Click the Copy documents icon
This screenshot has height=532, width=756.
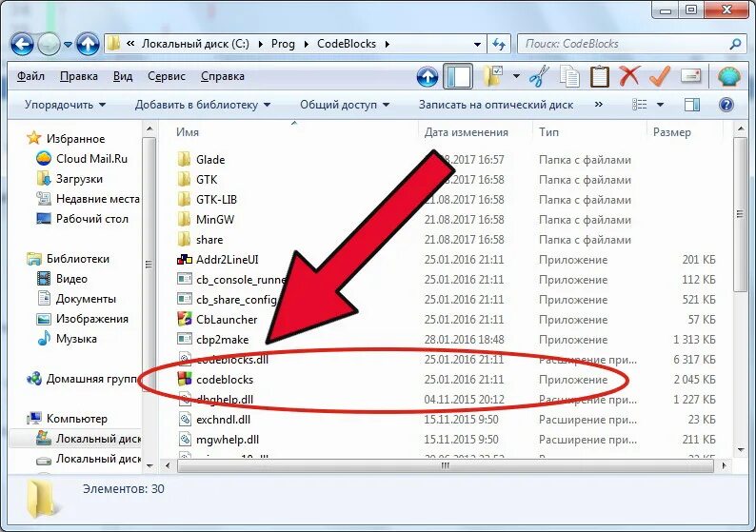569,77
